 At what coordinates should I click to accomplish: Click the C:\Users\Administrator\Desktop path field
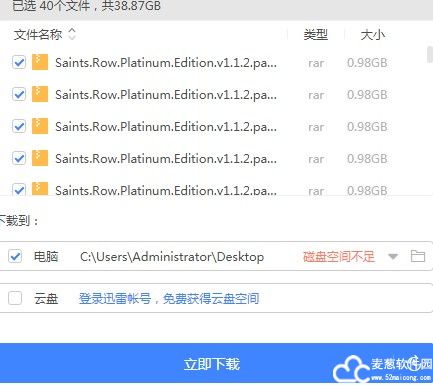[172, 257]
